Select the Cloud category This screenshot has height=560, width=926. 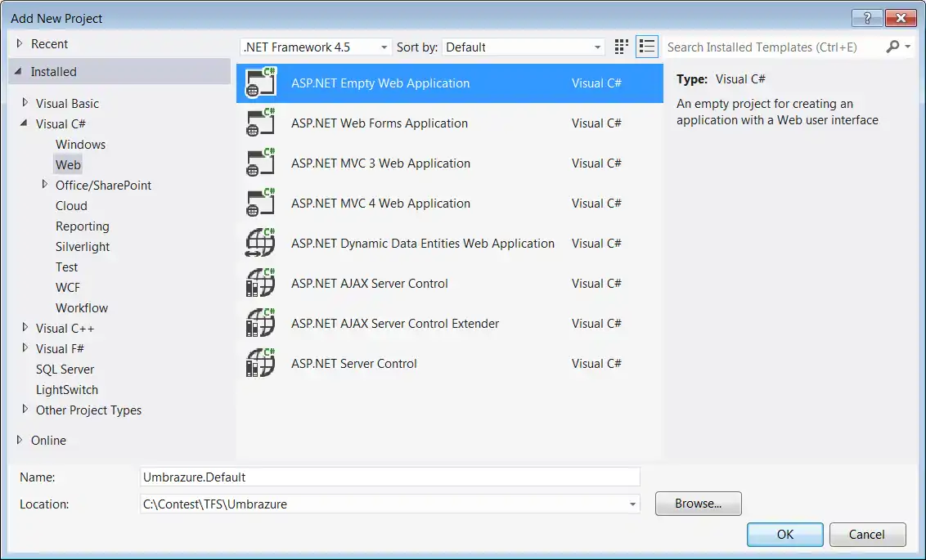pyautogui.click(x=71, y=206)
